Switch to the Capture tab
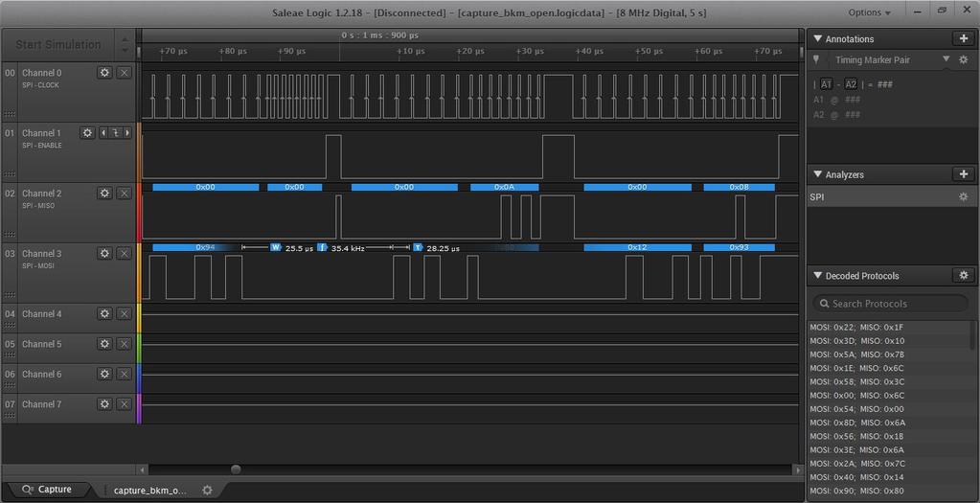This screenshot has width=980, height=503. coord(48,490)
